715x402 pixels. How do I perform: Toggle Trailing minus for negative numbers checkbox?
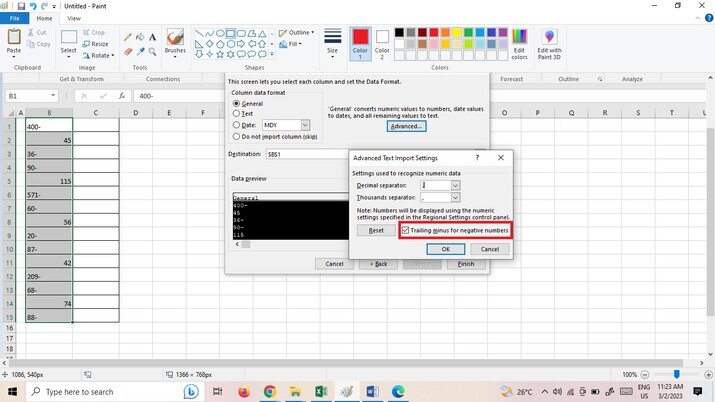pyautogui.click(x=405, y=230)
